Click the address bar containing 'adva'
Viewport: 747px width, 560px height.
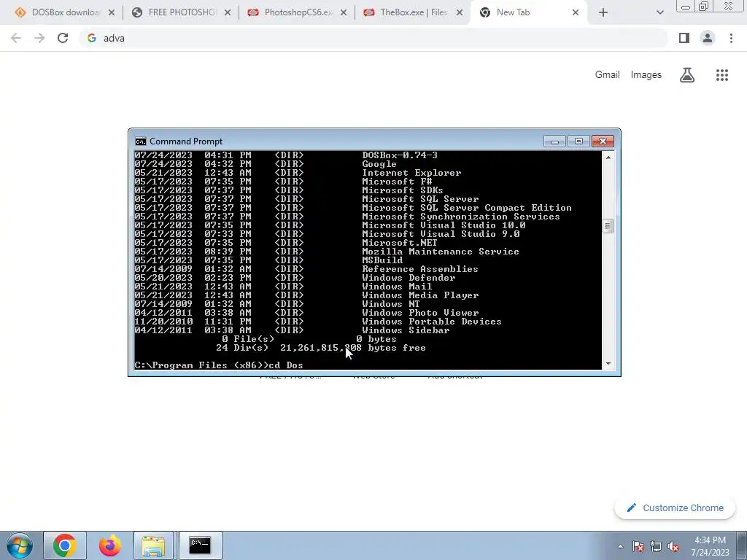(x=373, y=38)
